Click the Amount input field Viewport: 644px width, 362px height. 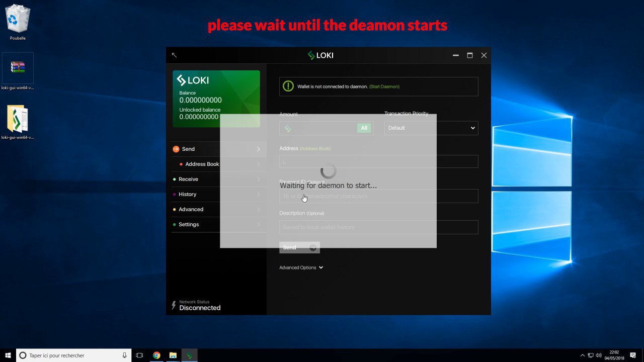point(327,128)
